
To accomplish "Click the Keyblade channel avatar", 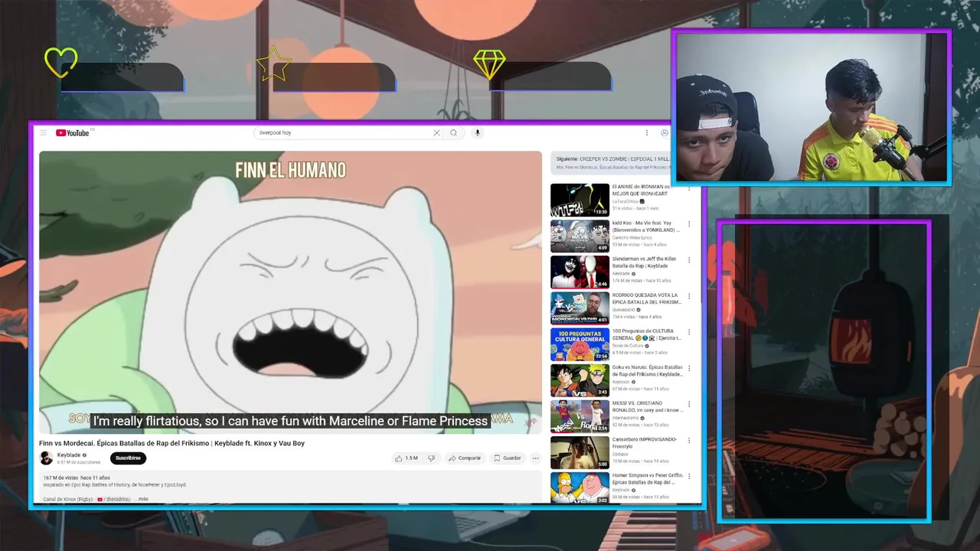I will (46, 458).
